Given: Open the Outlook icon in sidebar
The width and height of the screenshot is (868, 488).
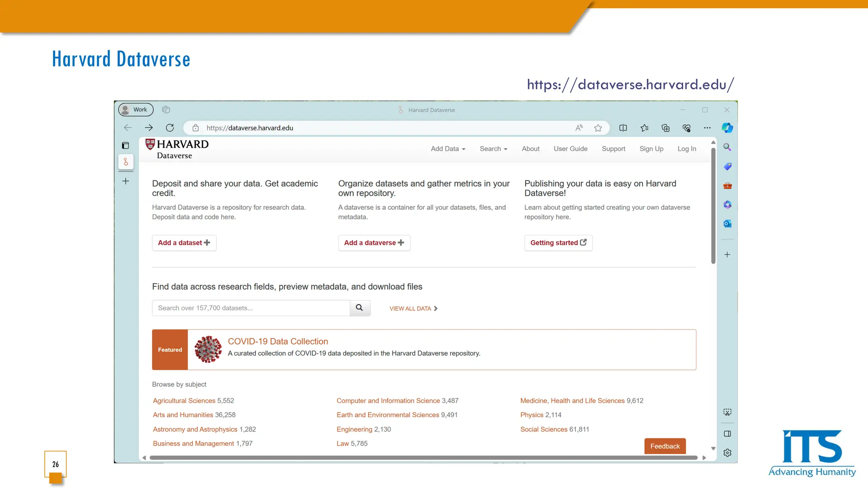Looking at the screenshot, I should click(x=727, y=224).
